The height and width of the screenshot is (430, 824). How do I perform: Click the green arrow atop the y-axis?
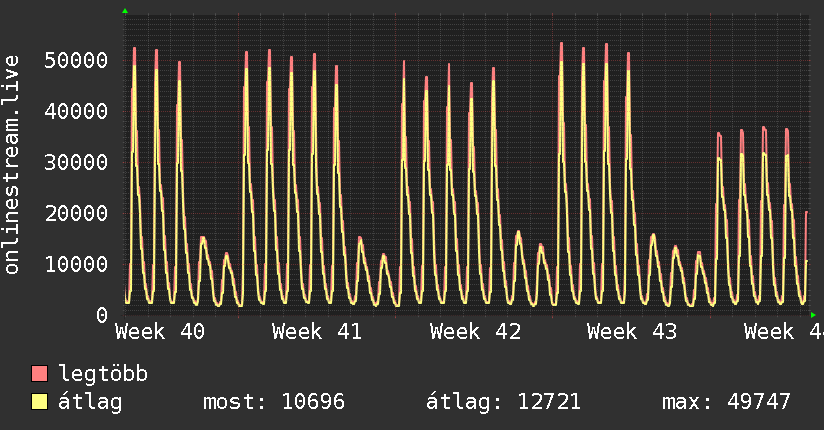pyautogui.click(x=125, y=11)
